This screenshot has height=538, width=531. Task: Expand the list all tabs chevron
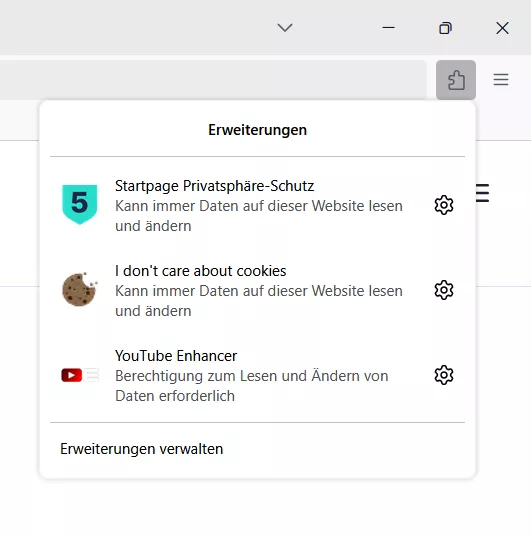tap(285, 27)
